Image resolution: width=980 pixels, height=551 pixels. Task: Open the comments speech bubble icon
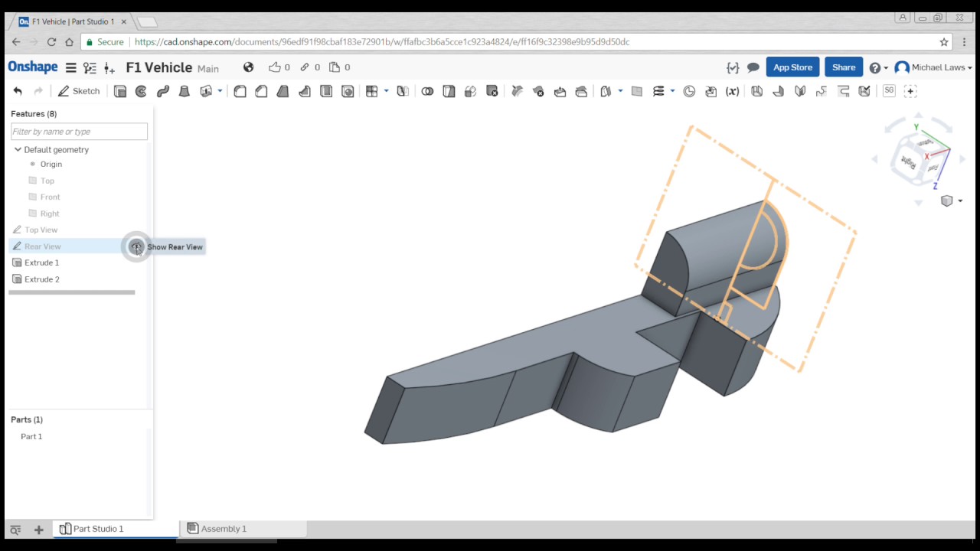point(753,67)
